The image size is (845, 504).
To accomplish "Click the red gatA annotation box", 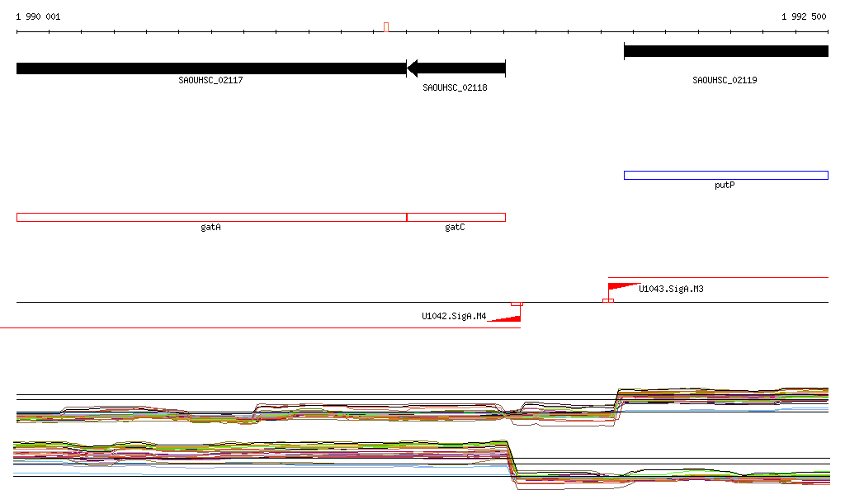I will pyautogui.click(x=211, y=218).
